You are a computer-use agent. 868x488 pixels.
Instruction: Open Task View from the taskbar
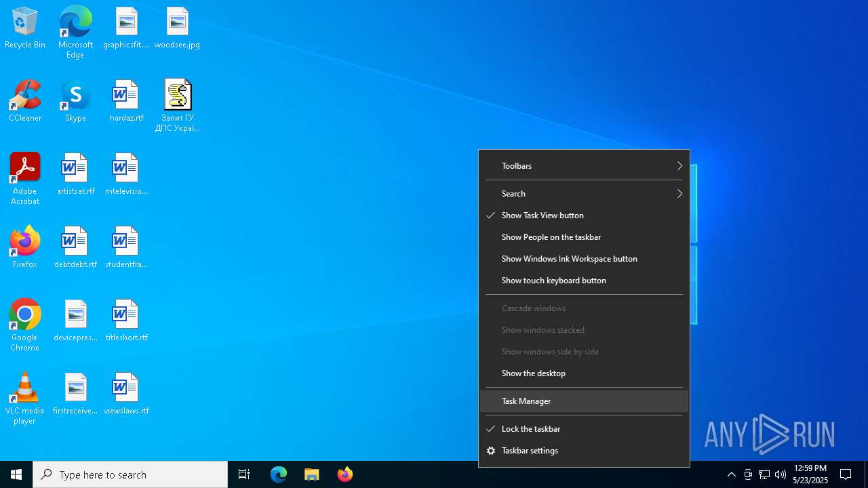pos(244,474)
